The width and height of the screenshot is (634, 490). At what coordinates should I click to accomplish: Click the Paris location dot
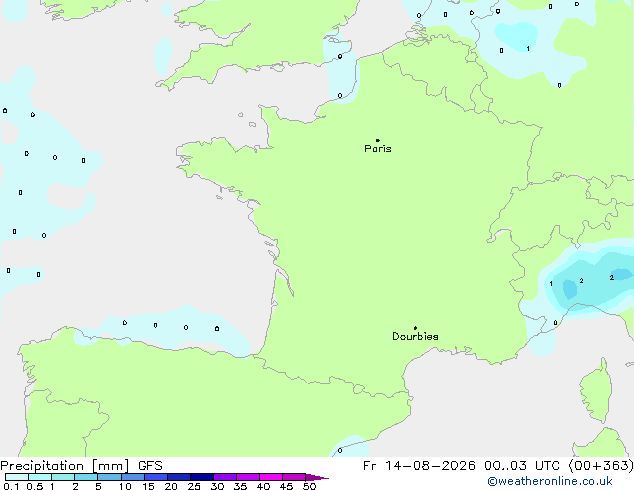(x=378, y=140)
